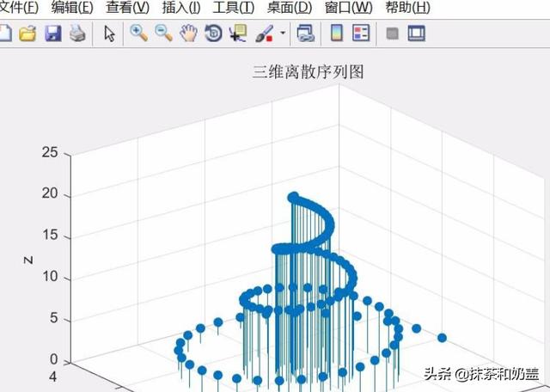Image resolution: width=550 pixels, height=392 pixels.
Task: Activate the Data Cursor tool
Action: [238, 34]
